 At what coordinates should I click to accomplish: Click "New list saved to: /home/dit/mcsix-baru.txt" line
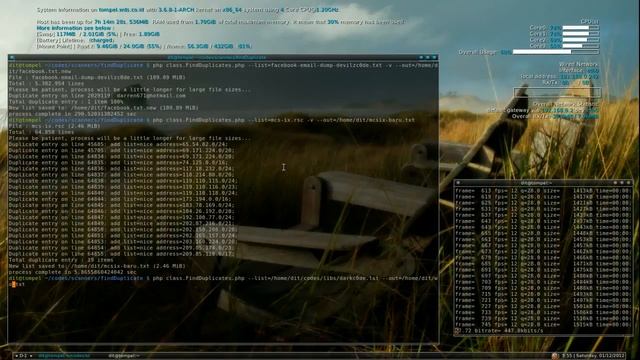coord(97,266)
